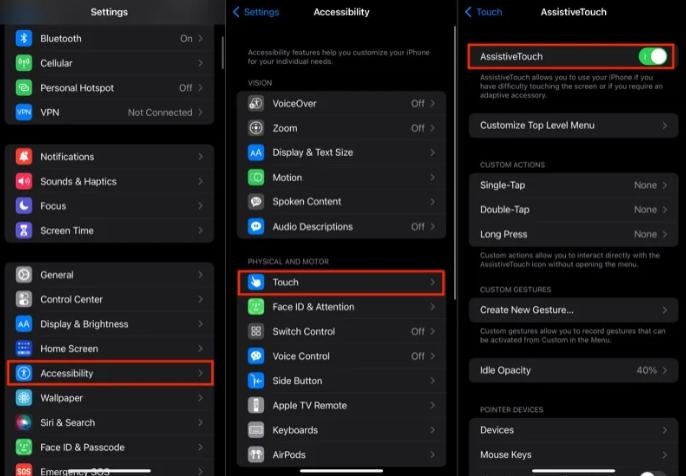686x476 pixels.
Task: Tap the Keyboards icon
Action: click(x=256, y=430)
